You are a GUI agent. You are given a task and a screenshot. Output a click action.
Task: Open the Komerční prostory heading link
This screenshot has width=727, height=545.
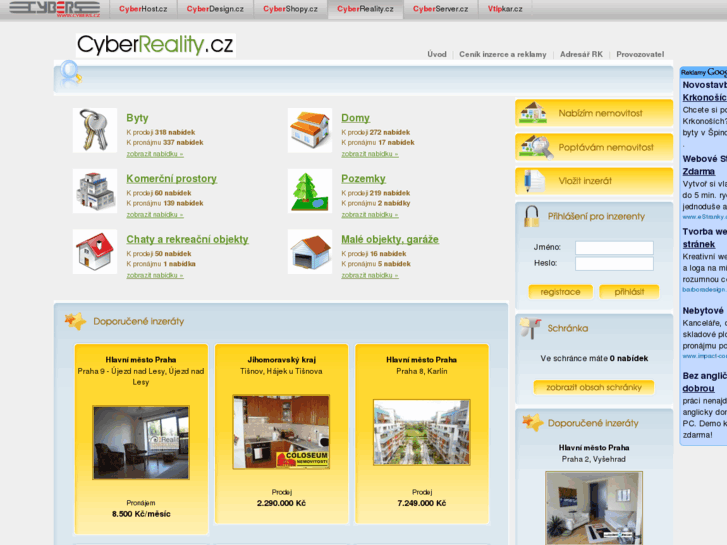(x=172, y=179)
